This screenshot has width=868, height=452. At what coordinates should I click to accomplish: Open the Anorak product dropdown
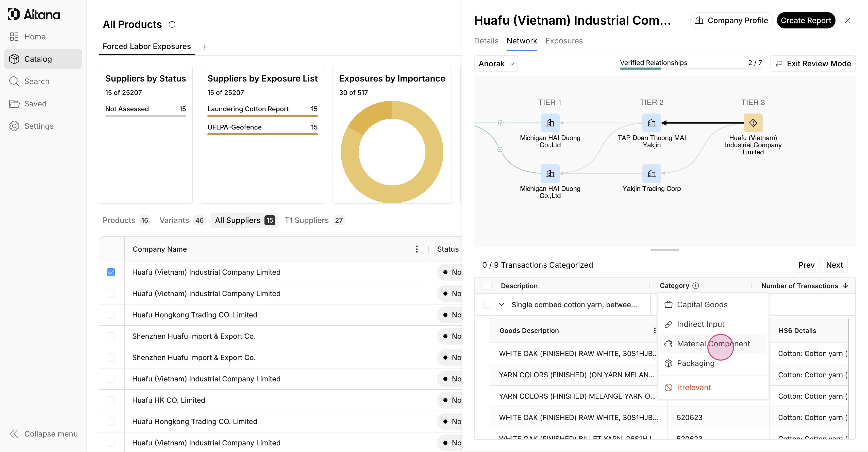pos(496,64)
